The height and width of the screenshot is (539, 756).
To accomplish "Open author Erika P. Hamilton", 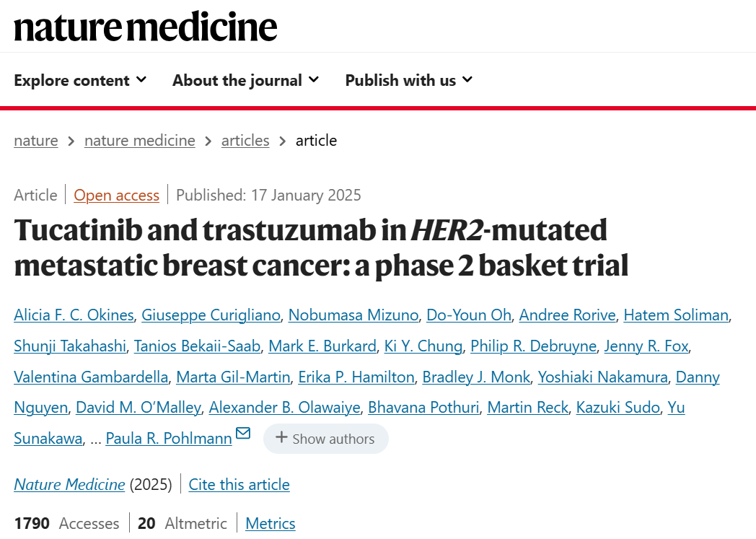I will 356,377.
